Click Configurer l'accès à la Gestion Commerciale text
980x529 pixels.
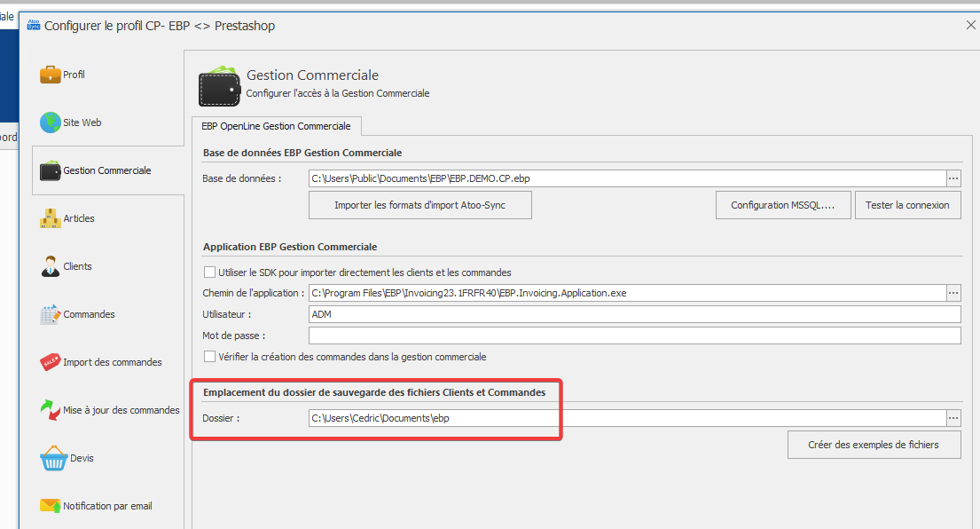click(338, 93)
